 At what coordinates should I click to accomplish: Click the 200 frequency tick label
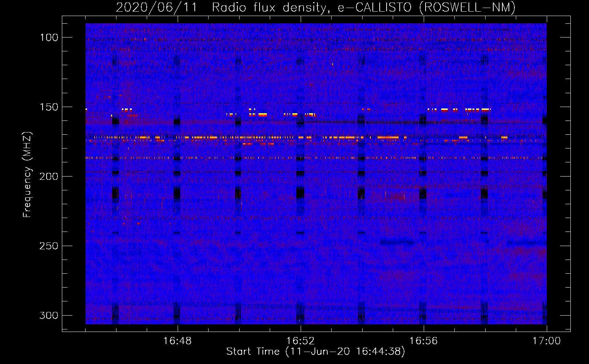(x=49, y=177)
